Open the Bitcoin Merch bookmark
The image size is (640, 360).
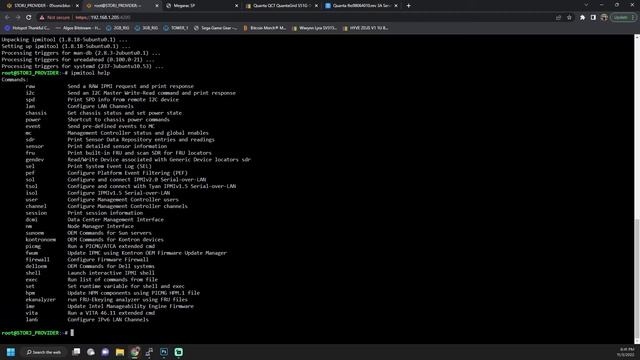(264, 28)
